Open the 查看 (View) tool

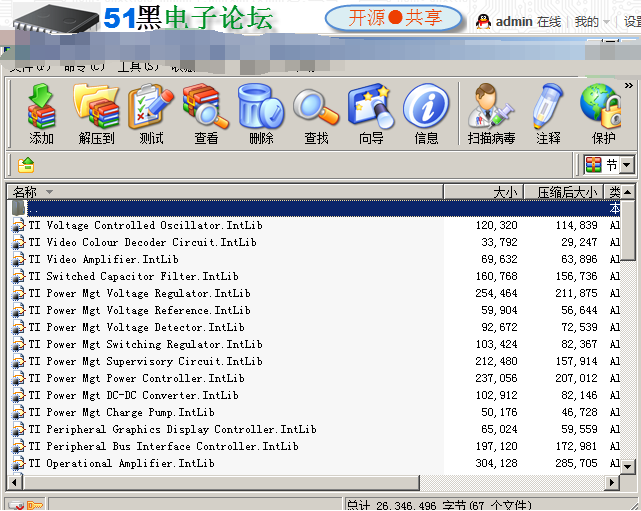tap(206, 113)
